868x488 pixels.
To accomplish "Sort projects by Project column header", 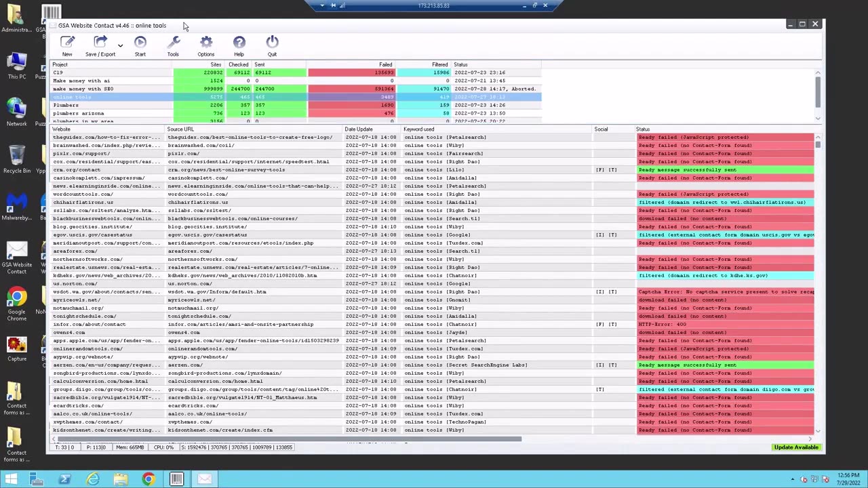I will click(112, 64).
